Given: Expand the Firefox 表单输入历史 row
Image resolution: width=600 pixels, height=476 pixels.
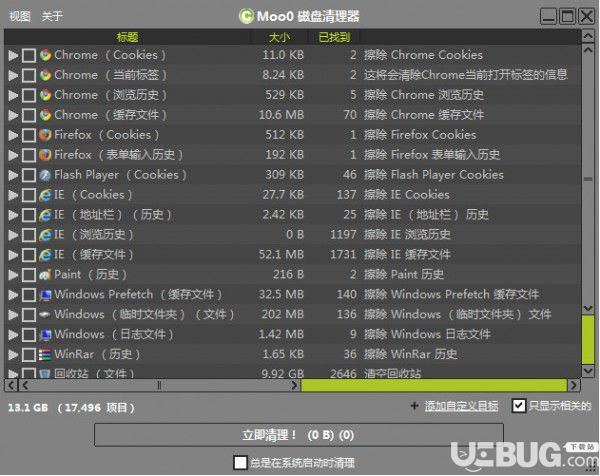Looking at the screenshot, I should pyautogui.click(x=13, y=155).
